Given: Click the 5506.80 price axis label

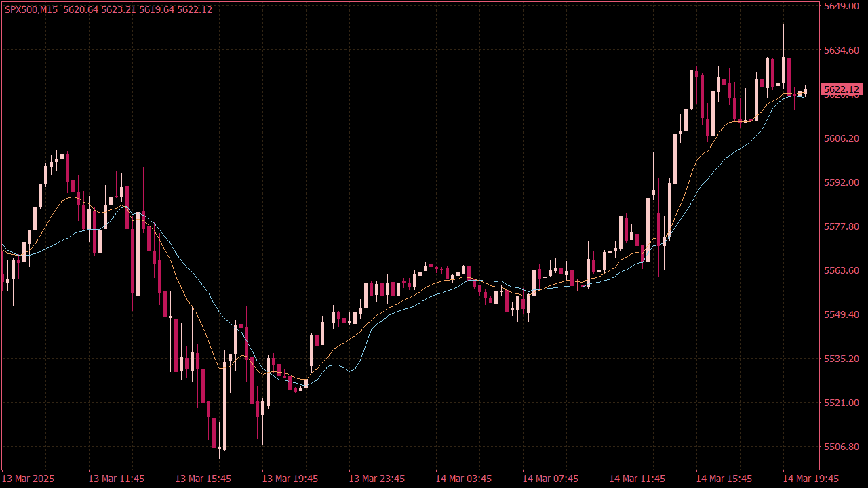Looking at the screenshot, I should [x=842, y=447].
